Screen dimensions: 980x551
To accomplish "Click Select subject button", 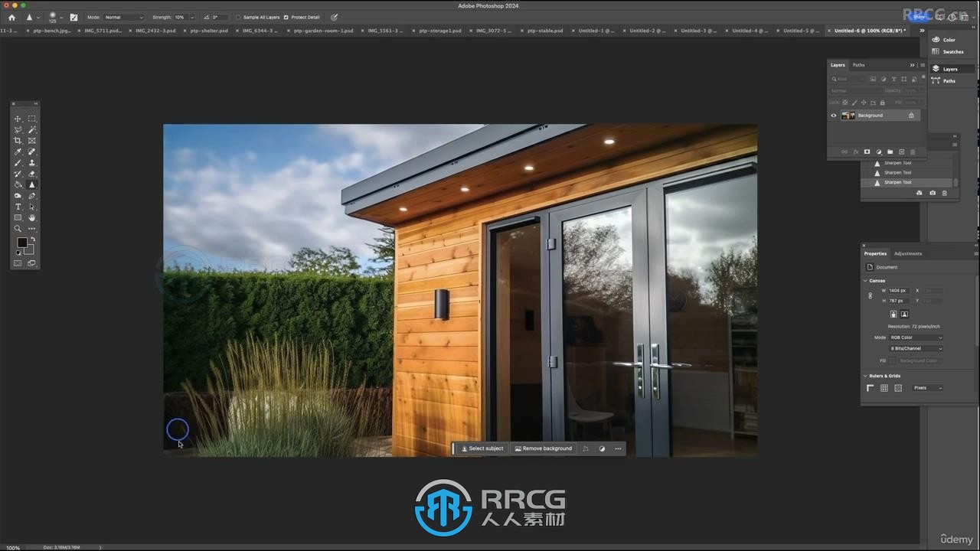I will 482,448.
